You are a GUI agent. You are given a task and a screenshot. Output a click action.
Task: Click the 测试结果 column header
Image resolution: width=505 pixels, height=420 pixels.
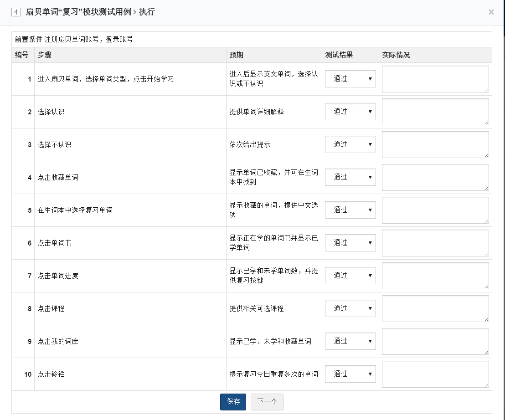[x=339, y=55]
